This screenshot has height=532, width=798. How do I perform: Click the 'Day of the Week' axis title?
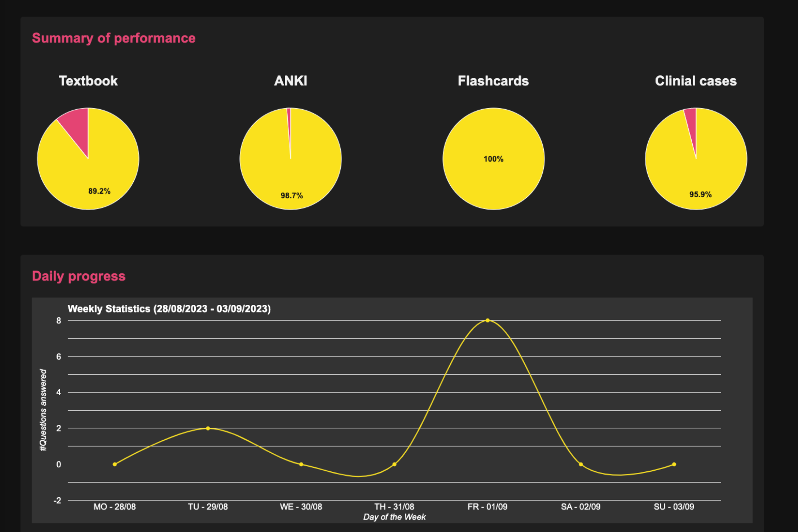395,517
